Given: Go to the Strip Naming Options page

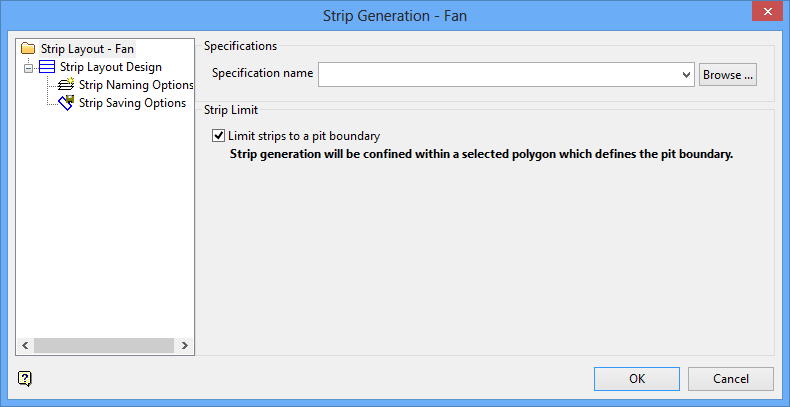Looking at the screenshot, I should coord(136,86).
